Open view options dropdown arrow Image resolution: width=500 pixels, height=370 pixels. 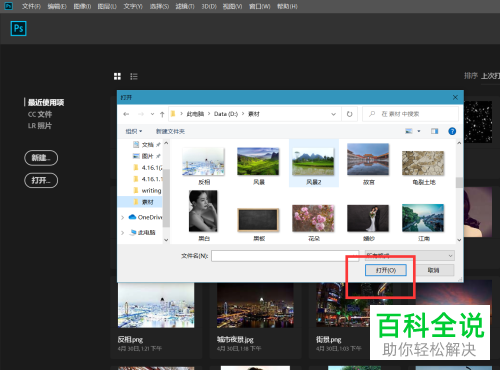[419, 131]
